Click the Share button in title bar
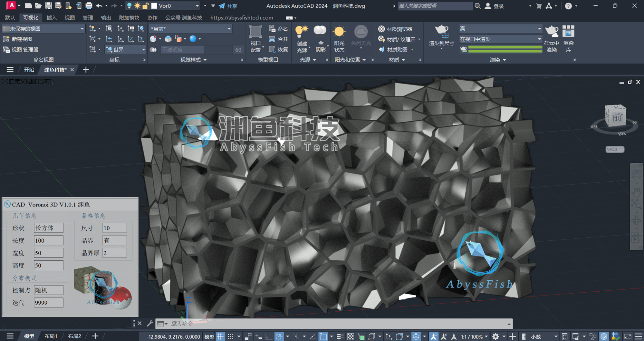This screenshot has height=341, width=644. tap(228, 6)
